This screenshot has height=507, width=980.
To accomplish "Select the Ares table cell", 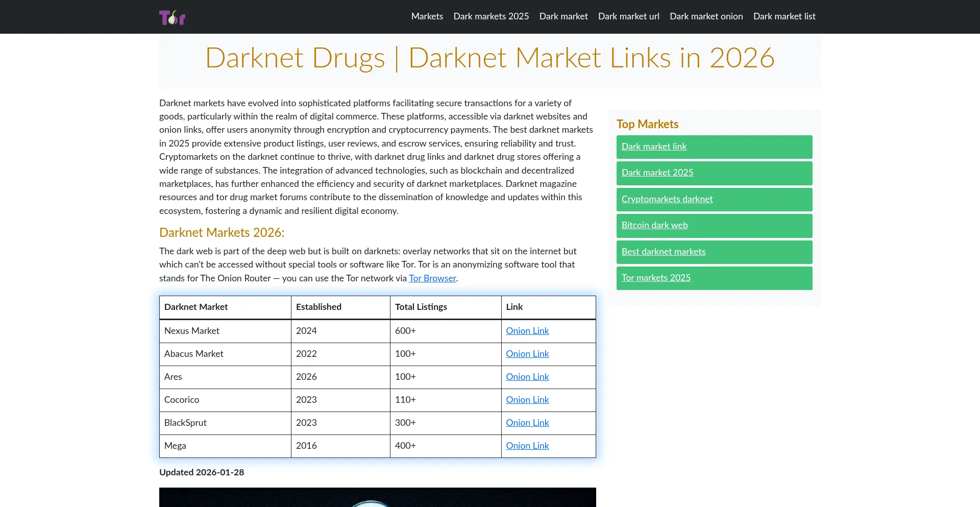I will (x=225, y=377).
